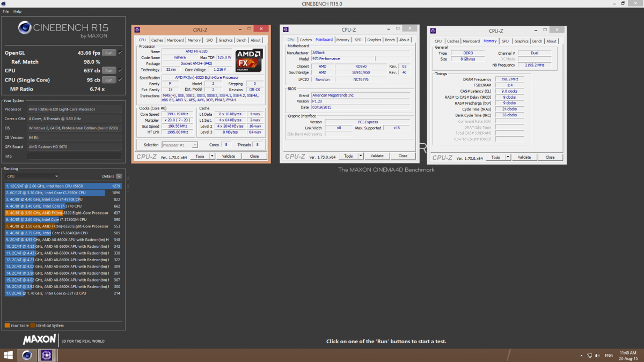
Task: Click the CPU-Z icon in the taskbar
Action: [46, 355]
